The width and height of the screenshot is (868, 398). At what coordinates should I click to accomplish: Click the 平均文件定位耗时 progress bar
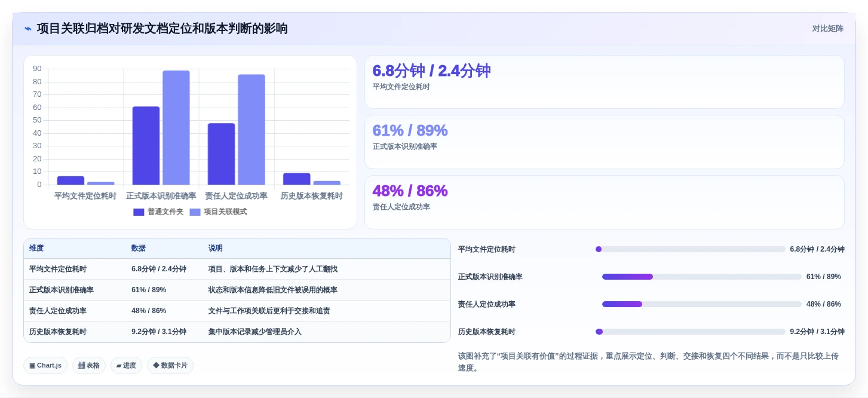(x=690, y=249)
